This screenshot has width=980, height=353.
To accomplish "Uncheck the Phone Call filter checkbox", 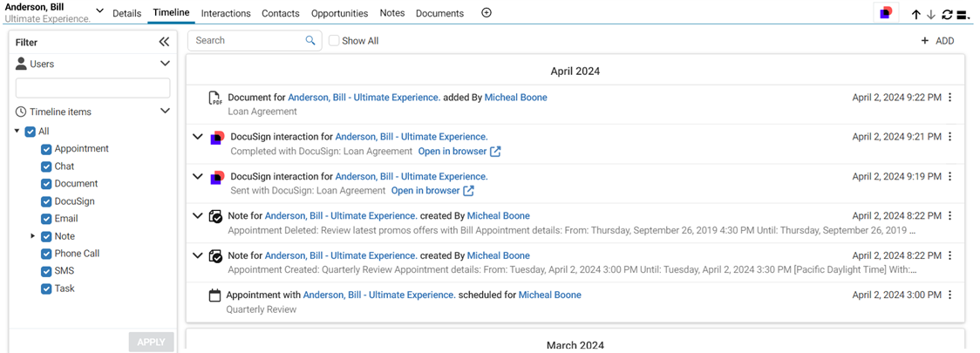I will click(x=46, y=255).
